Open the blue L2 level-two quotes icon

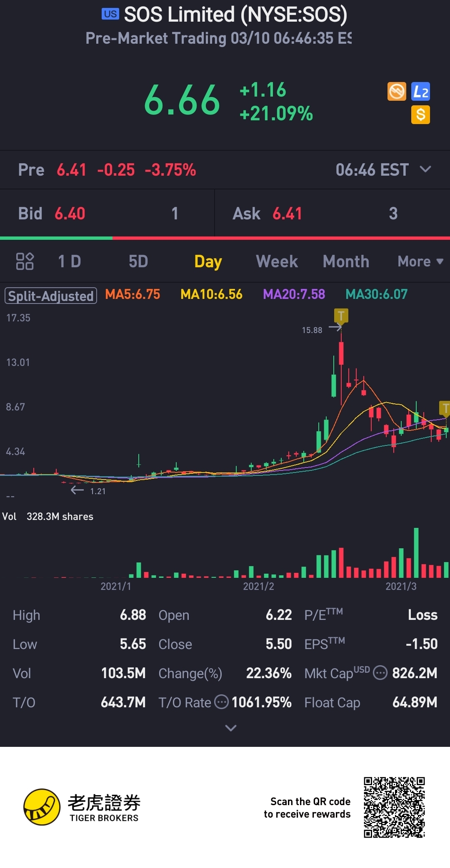coord(421,92)
